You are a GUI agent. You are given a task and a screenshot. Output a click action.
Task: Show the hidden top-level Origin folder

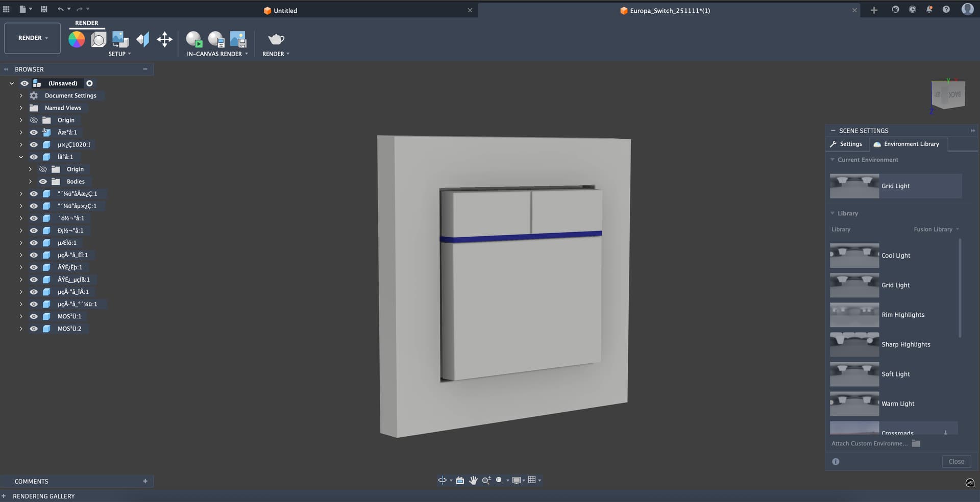coord(34,120)
